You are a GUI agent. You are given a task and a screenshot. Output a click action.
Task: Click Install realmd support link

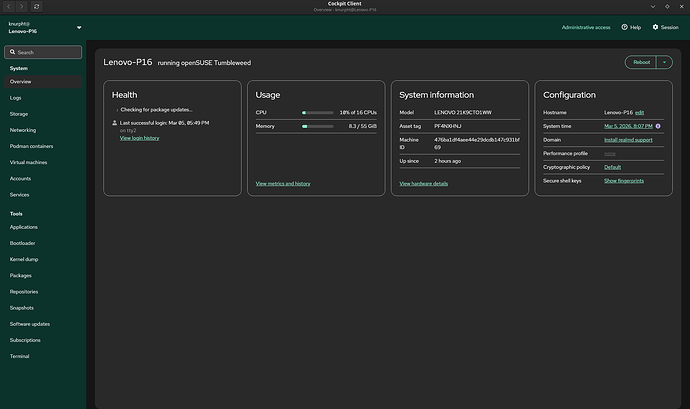coord(628,140)
